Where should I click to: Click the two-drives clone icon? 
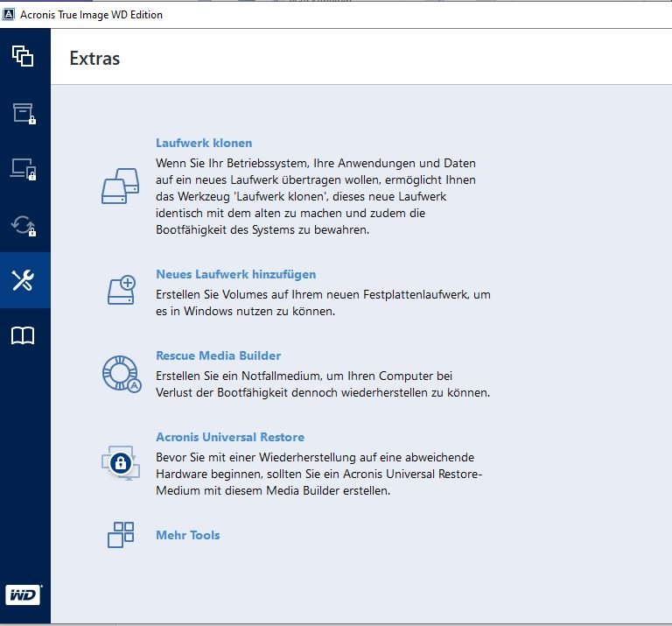pyautogui.click(x=121, y=186)
